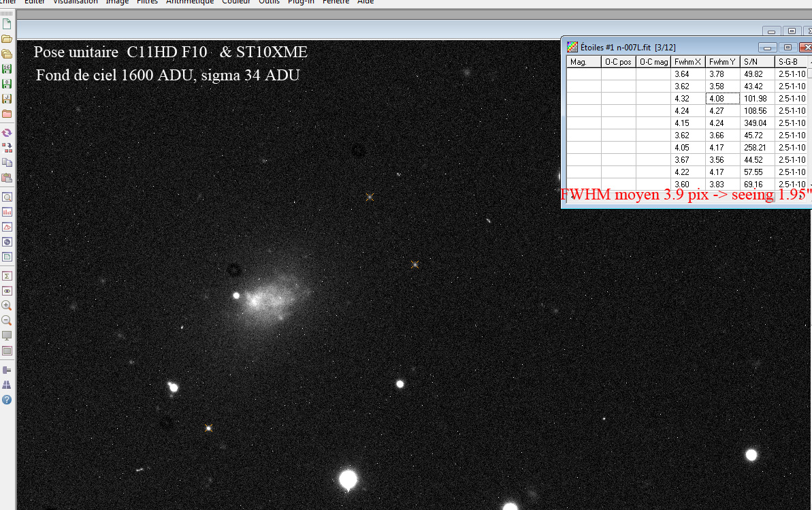Save image as 16-bit floppy icon
This screenshot has height=510, width=812.
[7, 69]
